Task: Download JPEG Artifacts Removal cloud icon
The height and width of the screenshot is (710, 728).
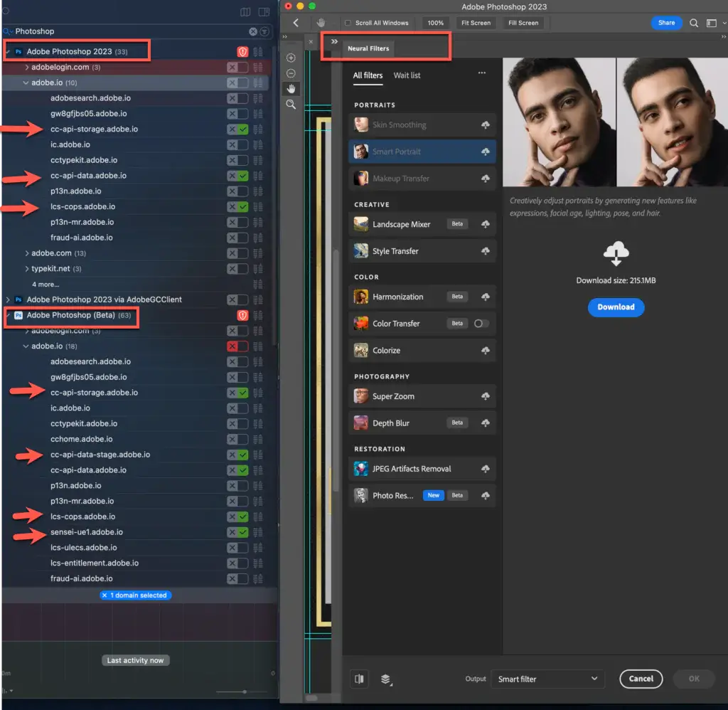Action: click(485, 469)
